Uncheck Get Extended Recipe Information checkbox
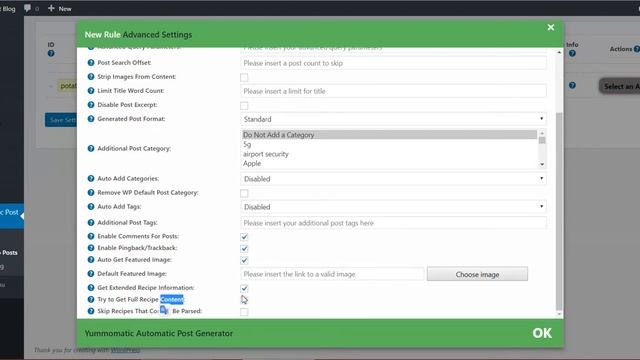Screen dimensions: 640x360 (244, 289)
